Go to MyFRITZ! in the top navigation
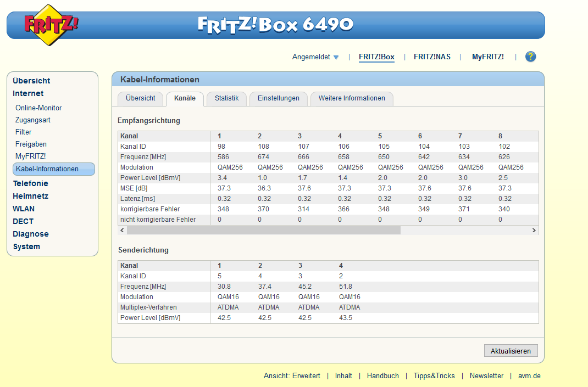This screenshot has width=588, height=387. (x=487, y=57)
